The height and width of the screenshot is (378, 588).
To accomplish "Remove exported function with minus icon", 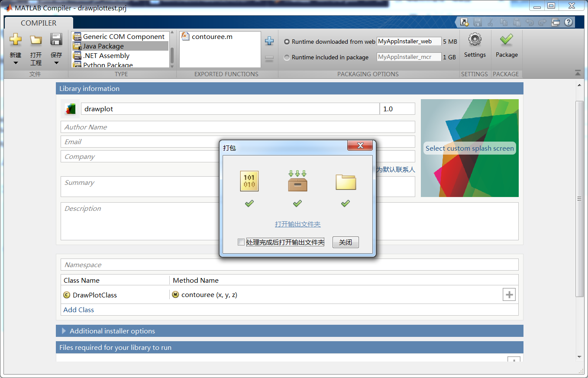I will (269, 59).
